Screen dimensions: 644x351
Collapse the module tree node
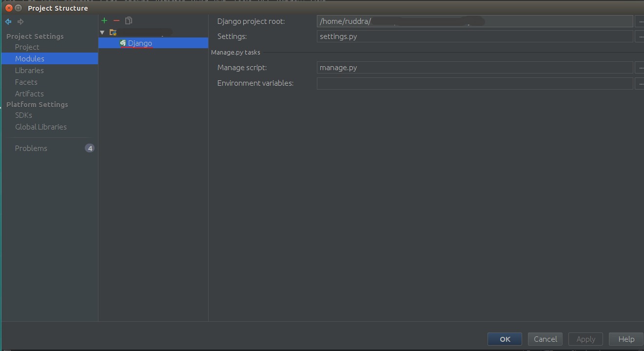(x=102, y=33)
